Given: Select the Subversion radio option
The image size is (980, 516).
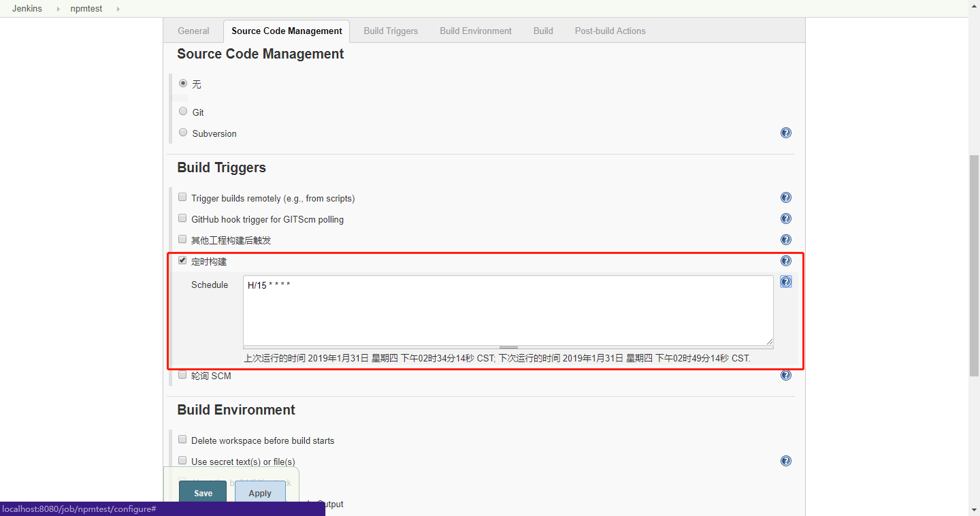Looking at the screenshot, I should click(183, 132).
